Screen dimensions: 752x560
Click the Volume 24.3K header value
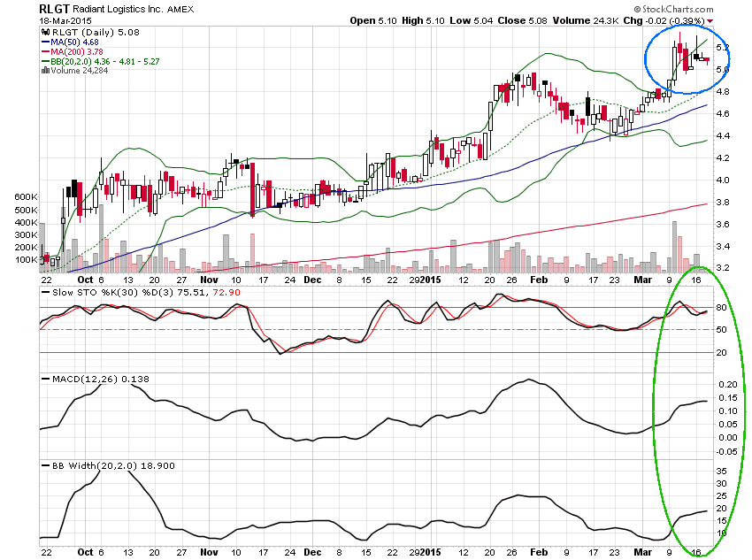pyautogui.click(x=585, y=20)
